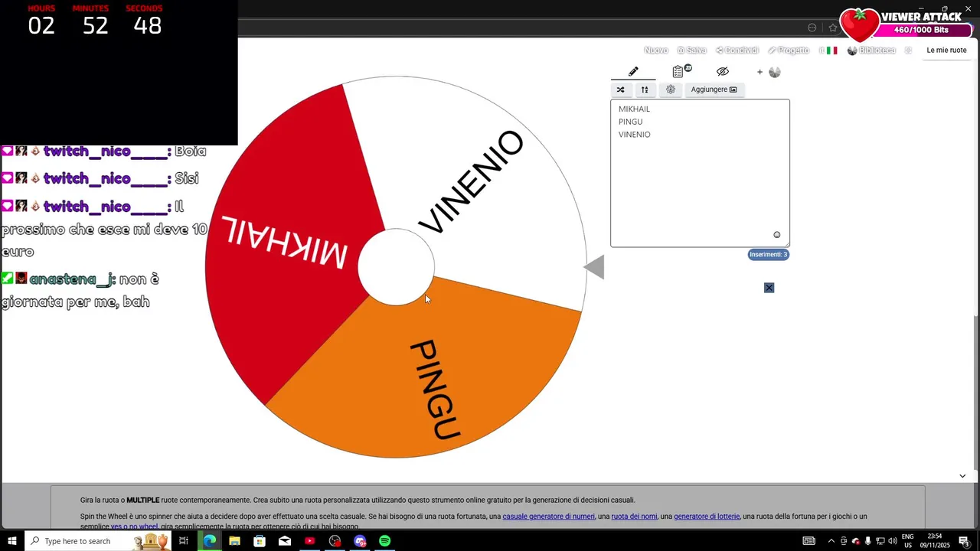Open the notification center

[965, 541]
